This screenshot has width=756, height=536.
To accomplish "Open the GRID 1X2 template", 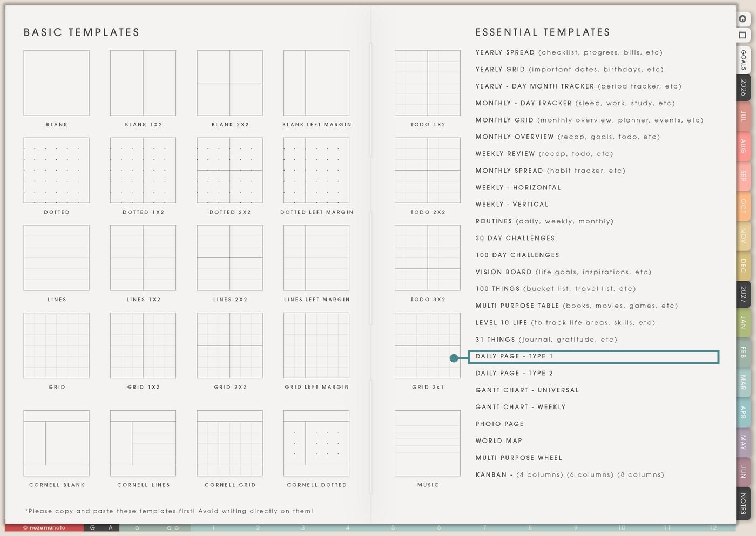I will coord(143,345).
